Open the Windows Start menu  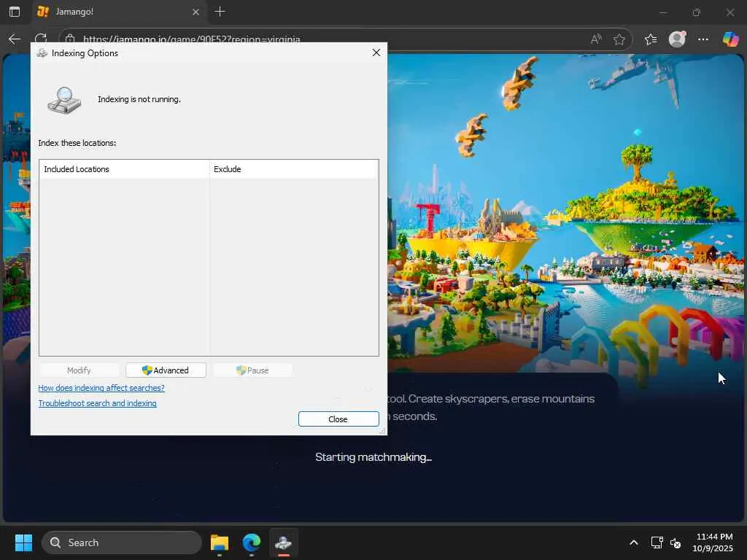click(23, 542)
